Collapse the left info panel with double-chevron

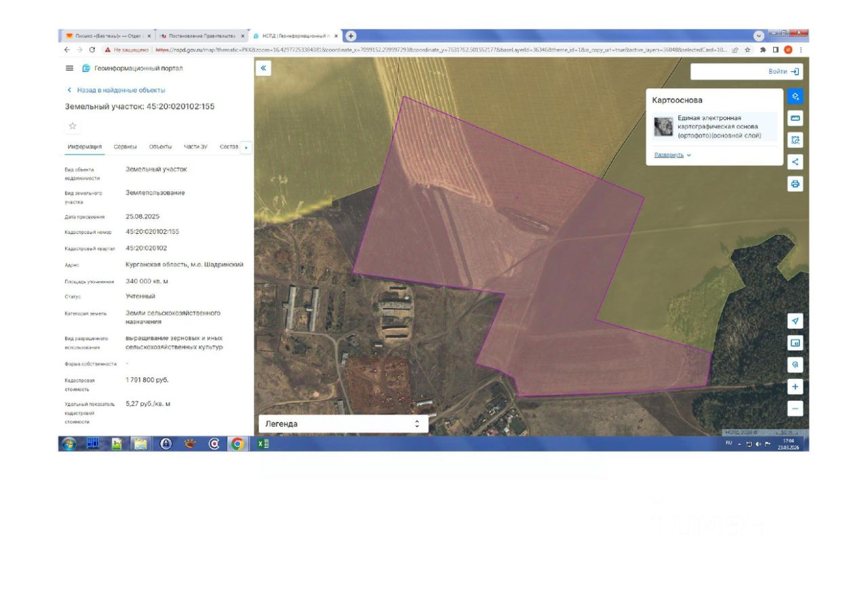[264, 68]
